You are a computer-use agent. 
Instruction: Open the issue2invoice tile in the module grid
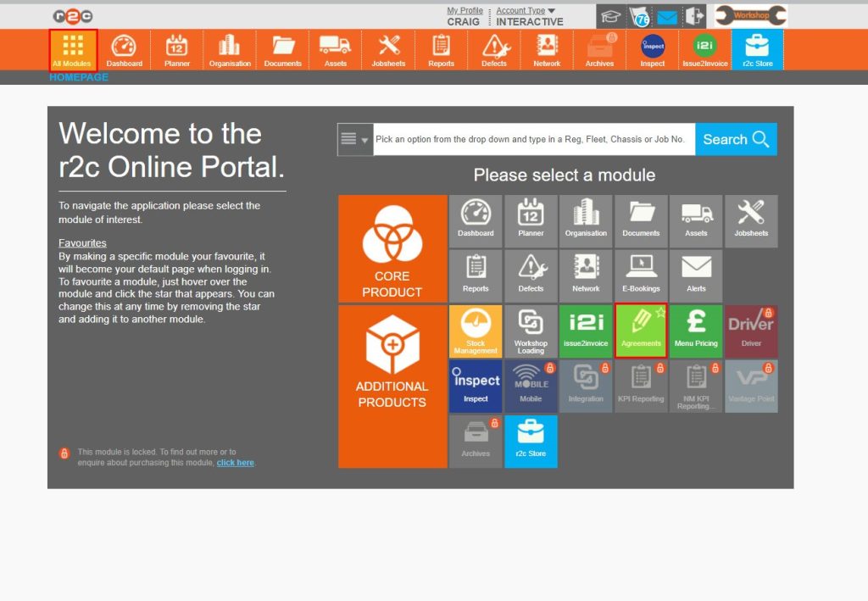click(586, 331)
